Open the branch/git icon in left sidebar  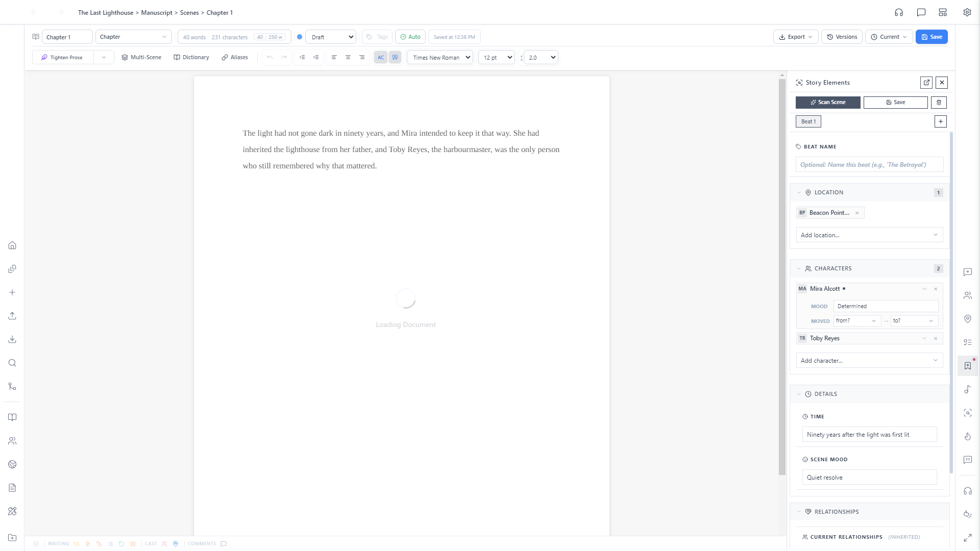[12, 386]
